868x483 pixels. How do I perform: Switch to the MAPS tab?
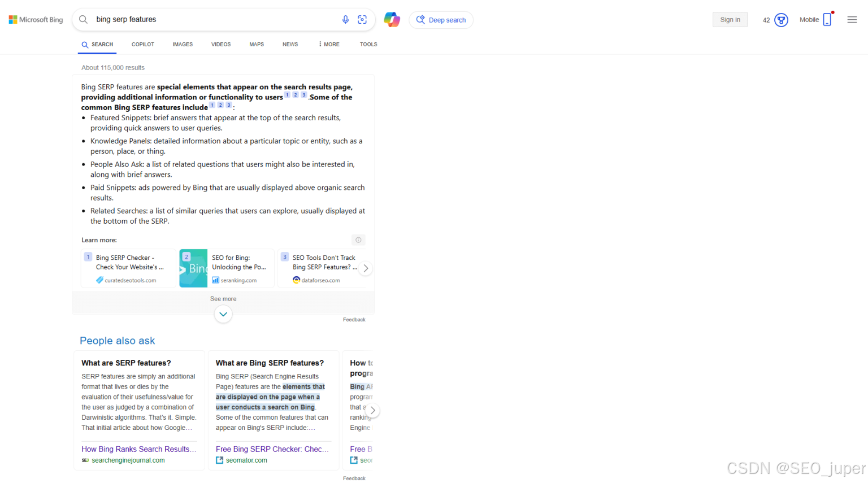(257, 44)
